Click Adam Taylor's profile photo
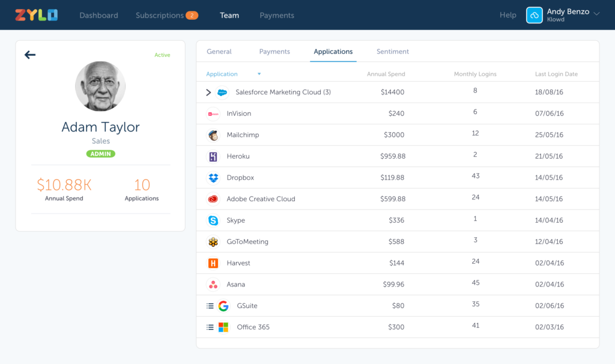 point(100,86)
